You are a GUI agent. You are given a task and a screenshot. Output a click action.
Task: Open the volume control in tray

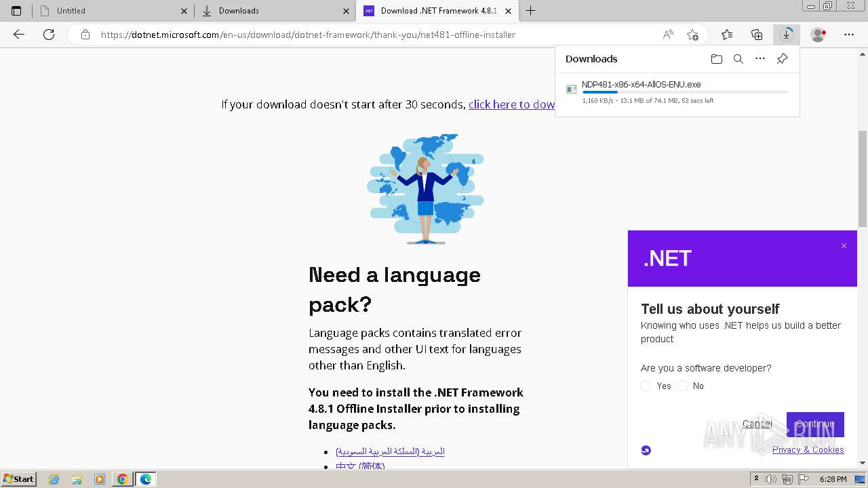click(771, 479)
